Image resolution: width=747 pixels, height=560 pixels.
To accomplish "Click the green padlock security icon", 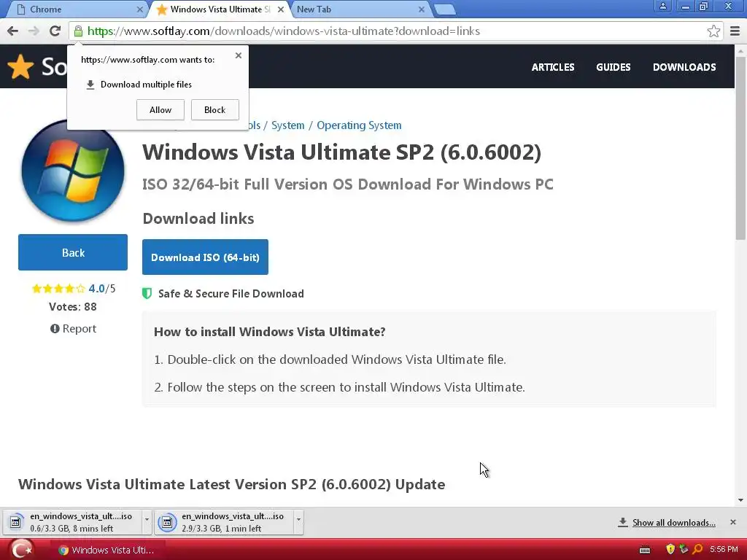I will [x=78, y=31].
